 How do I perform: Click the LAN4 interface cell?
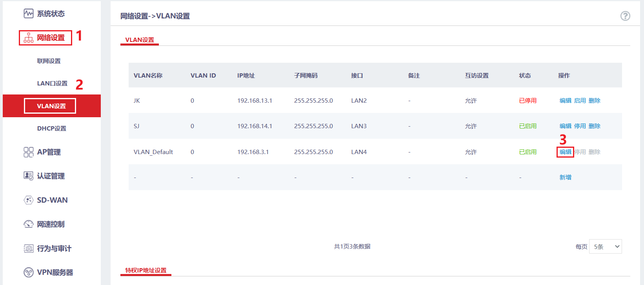359,152
